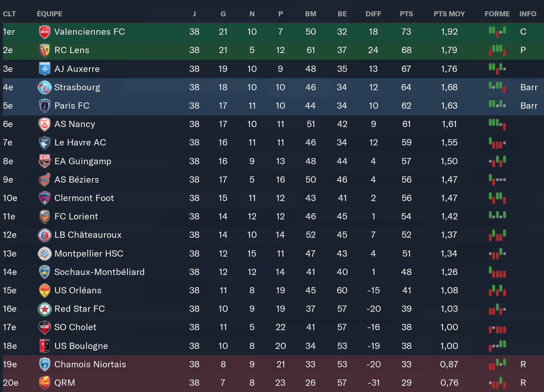The image size is (544, 392).
Task: Click EA Guingamp's recent form indicator
Action: [497, 161]
